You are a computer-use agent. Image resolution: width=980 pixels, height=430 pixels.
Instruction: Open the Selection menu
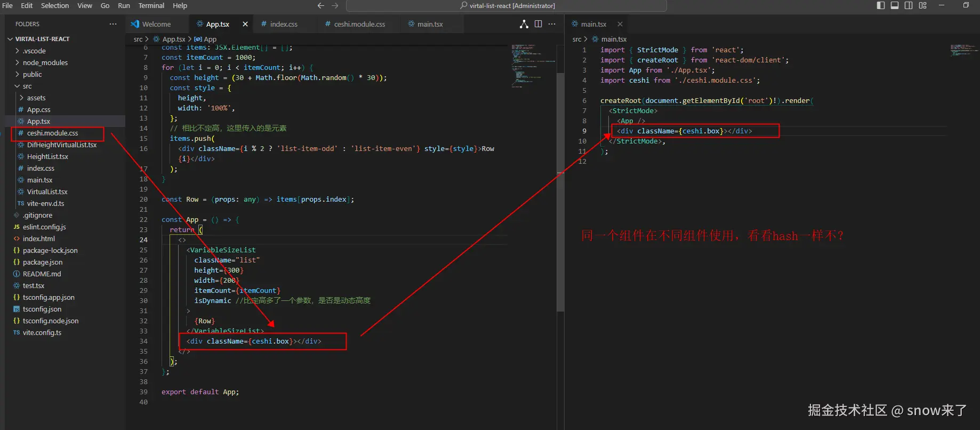55,5
